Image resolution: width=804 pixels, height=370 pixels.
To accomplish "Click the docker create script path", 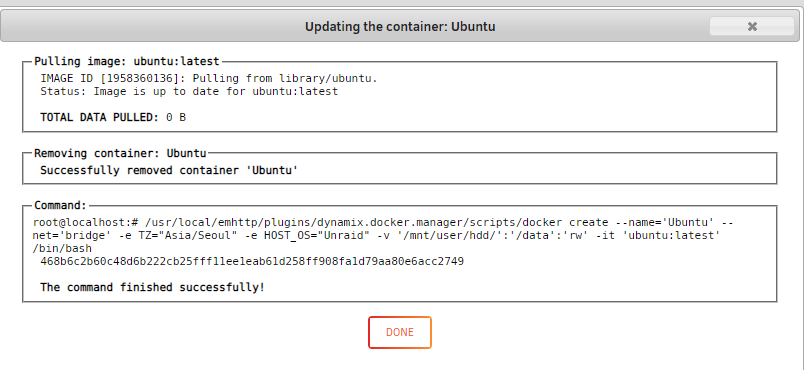I will (x=354, y=223).
